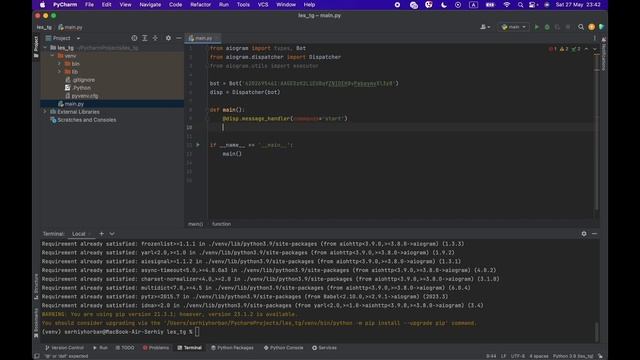The height and width of the screenshot is (360, 640).
Task: Open Project panel gear options
Action: pyautogui.click(x=168, y=38)
